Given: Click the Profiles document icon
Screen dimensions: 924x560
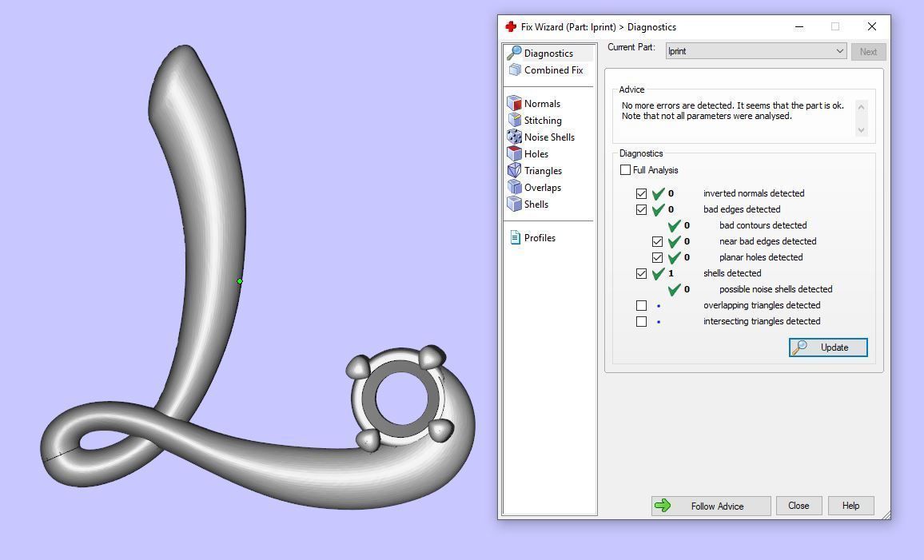Looking at the screenshot, I should point(515,238).
